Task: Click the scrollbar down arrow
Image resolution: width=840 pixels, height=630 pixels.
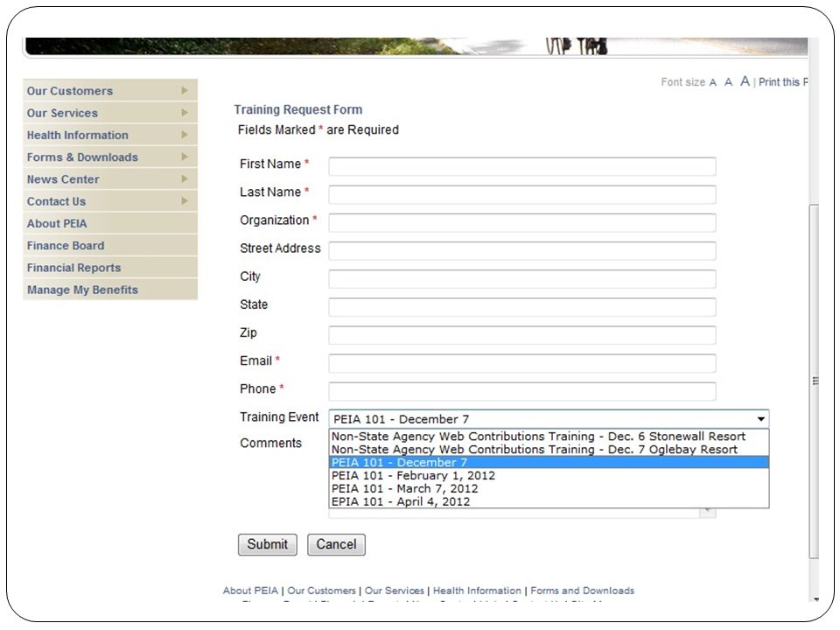Action: point(815,598)
